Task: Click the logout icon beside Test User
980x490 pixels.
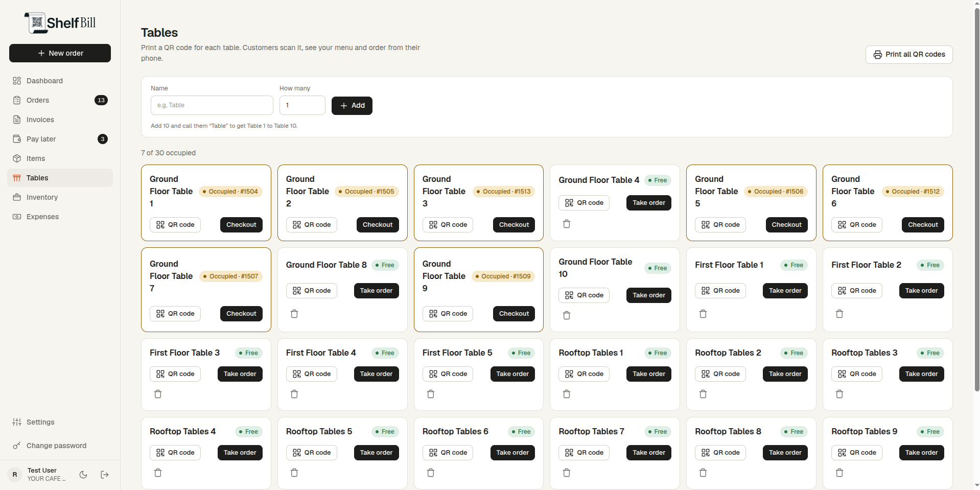Action: [105, 475]
